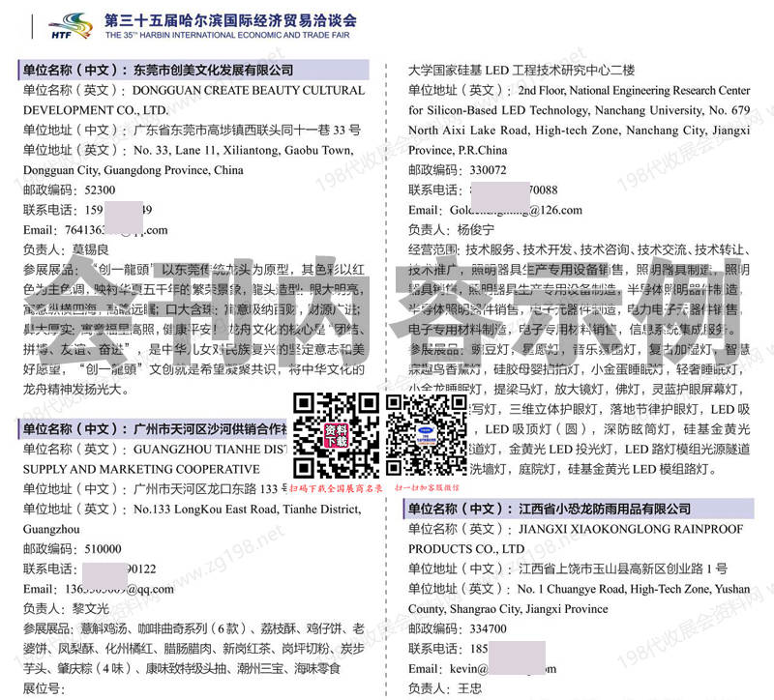Select the customer service WeChat QR code
Image resolution: width=774 pixels, height=700 pixels.
[426, 435]
